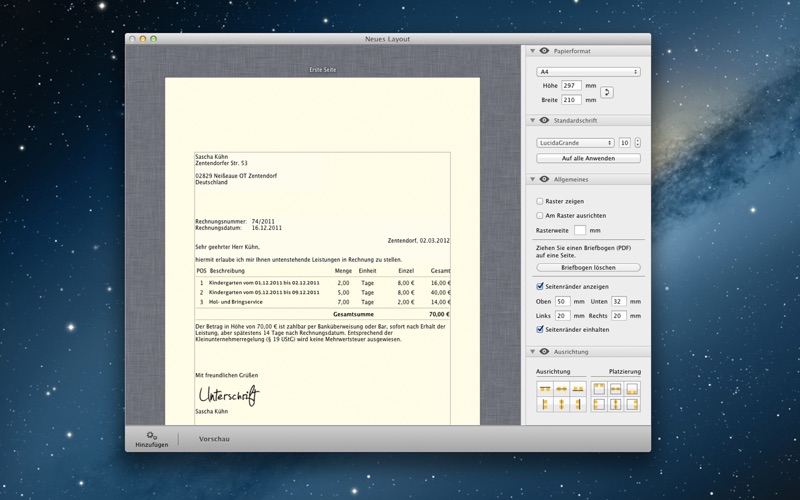Viewport: 800px width, 500px height.
Task: Click the font size field showing 10
Action: [x=624, y=143]
